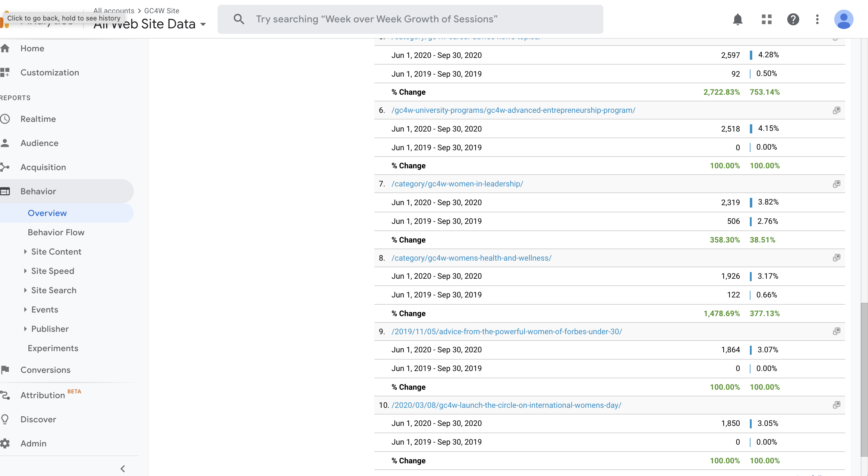Open the help question mark icon
The width and height of the screenshot is (868, 476).
[x=793, y=19]
